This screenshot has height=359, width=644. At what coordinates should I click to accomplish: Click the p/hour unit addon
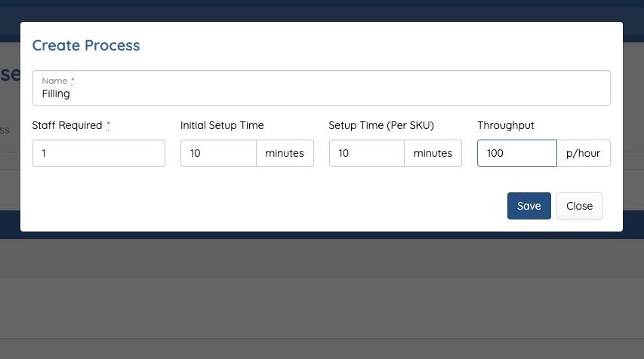583,153
